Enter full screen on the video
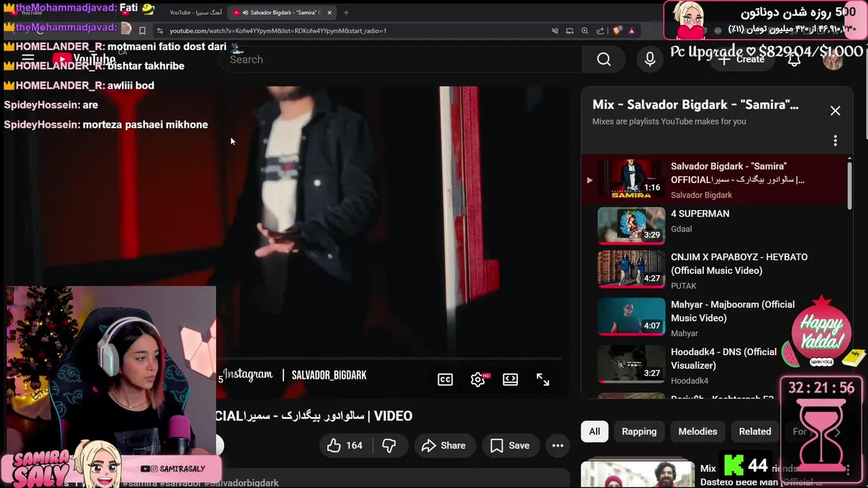This screenshot has height=488, width=868. [x=543, y=380]
